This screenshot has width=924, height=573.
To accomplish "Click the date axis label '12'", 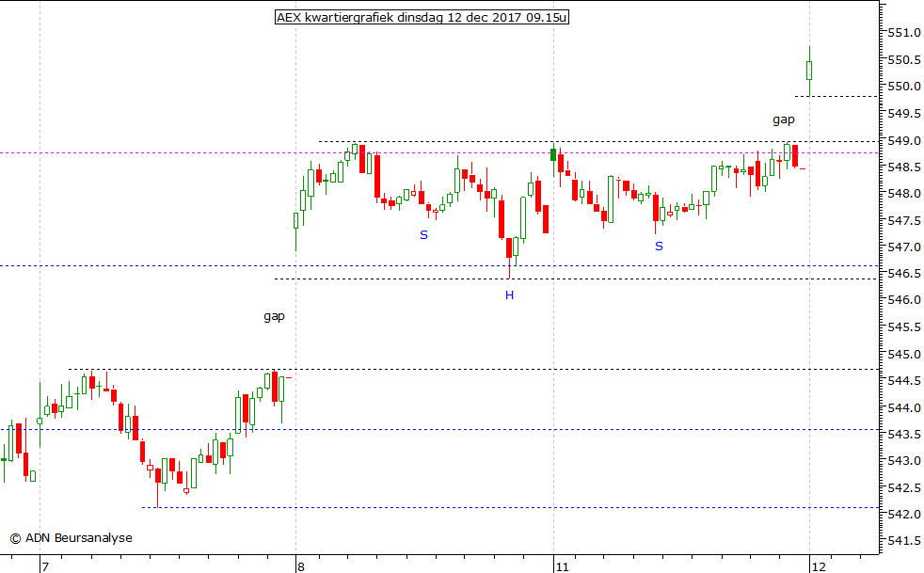I will [x=819, y=566].
